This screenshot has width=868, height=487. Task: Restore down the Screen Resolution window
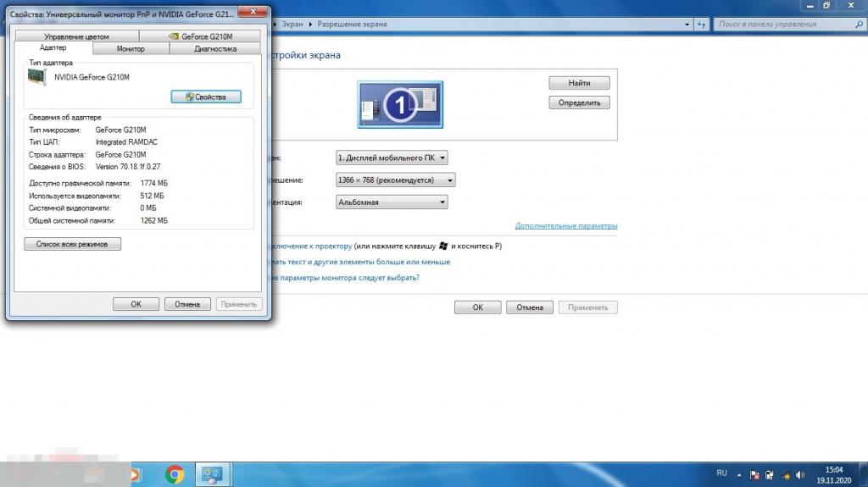(x=827, y=6)
